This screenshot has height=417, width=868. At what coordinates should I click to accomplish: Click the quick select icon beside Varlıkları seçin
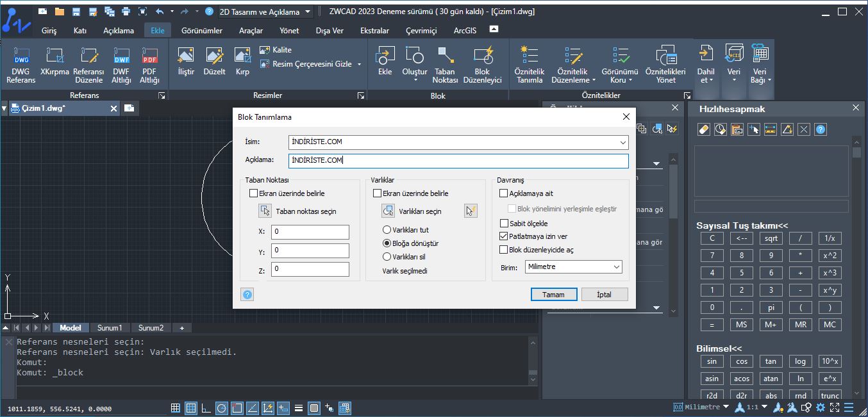(x=471, y=211)
